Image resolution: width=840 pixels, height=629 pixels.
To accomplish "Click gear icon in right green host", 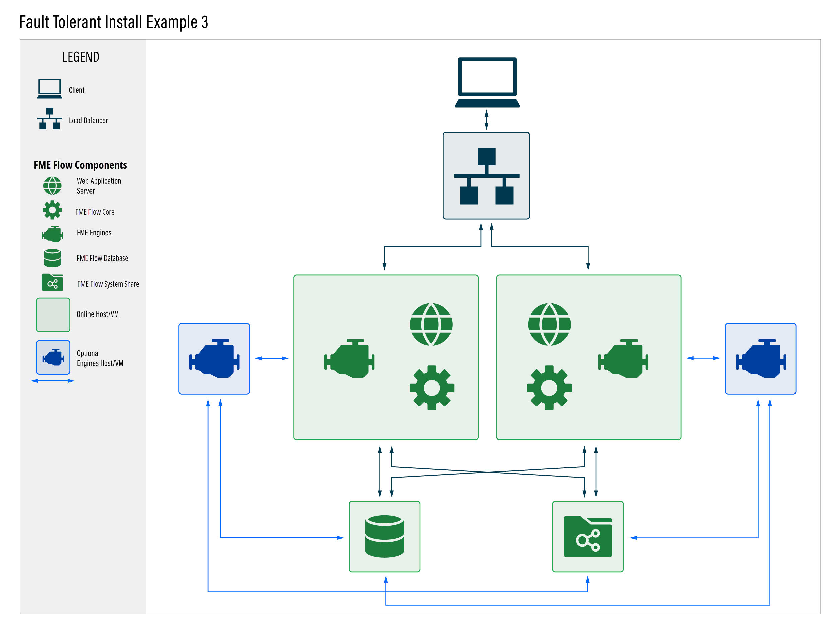I will [549, 388].
